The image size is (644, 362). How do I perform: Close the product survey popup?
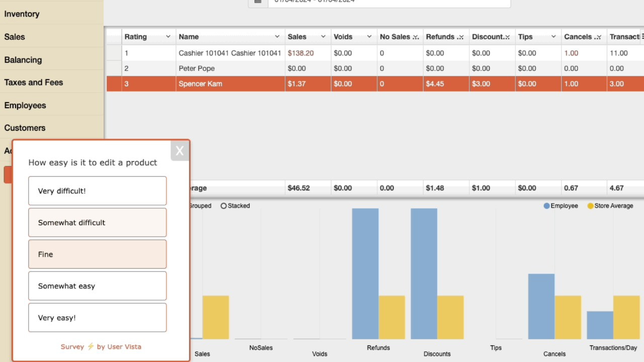click(180, 151)
